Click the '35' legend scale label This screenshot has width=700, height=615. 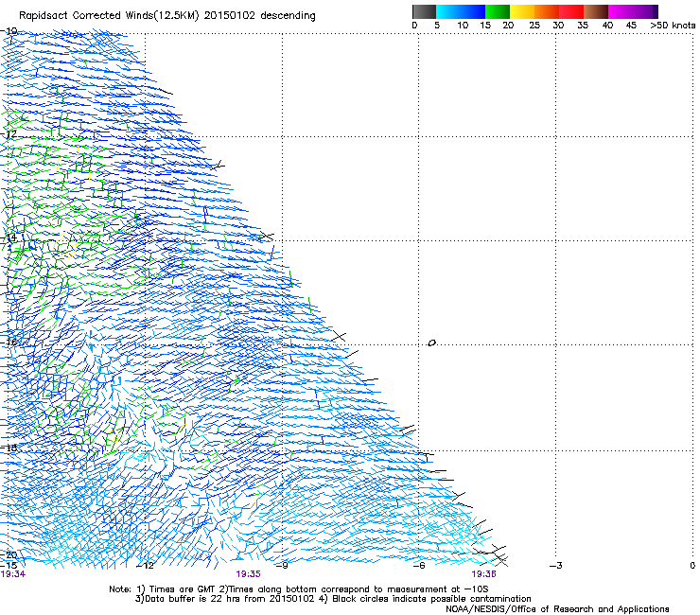pyautogui.click(x=583, y=26)
